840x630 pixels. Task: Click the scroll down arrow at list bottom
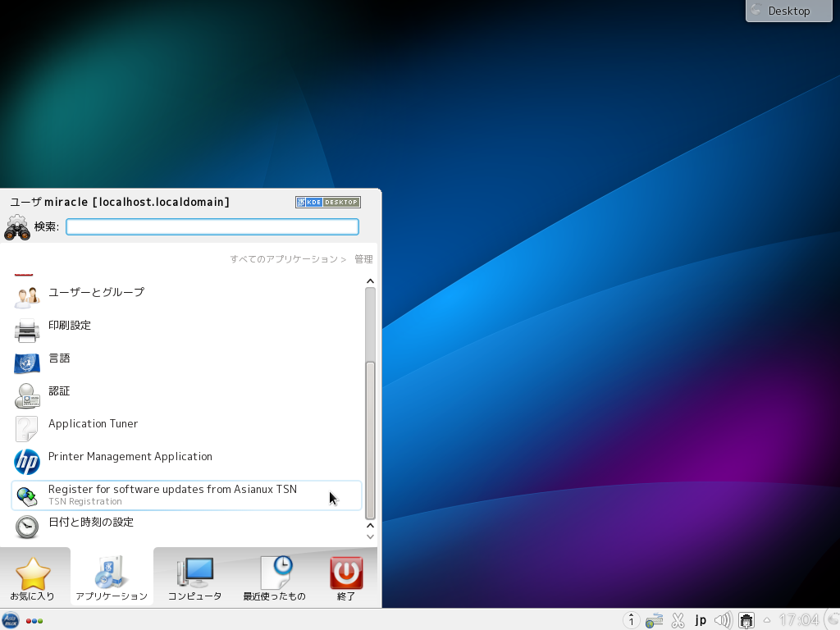coord(370,536)
